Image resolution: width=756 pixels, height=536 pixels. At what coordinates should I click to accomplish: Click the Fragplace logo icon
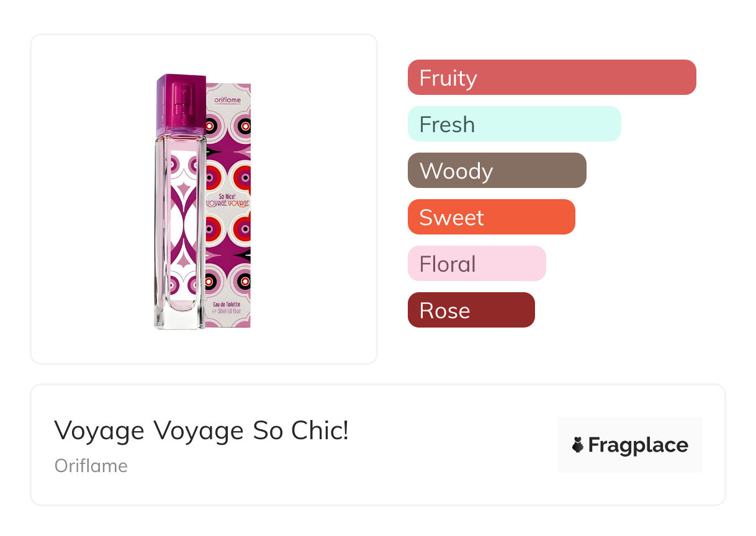(578, 445)
